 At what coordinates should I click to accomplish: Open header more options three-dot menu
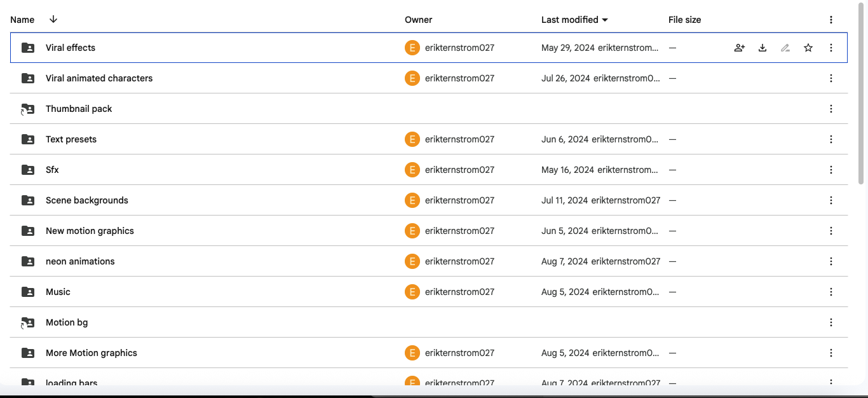[x=831, y=20]
